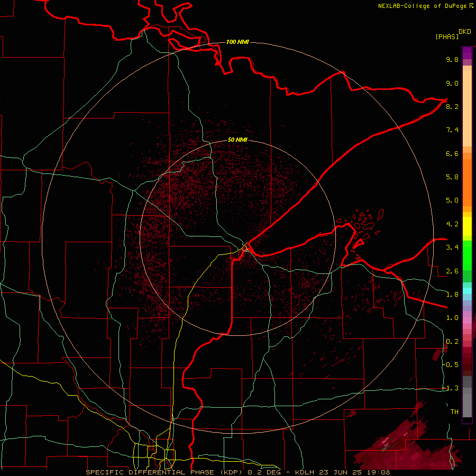Click the 3.4 legend value
476x476 pixels.
[452, 248]
